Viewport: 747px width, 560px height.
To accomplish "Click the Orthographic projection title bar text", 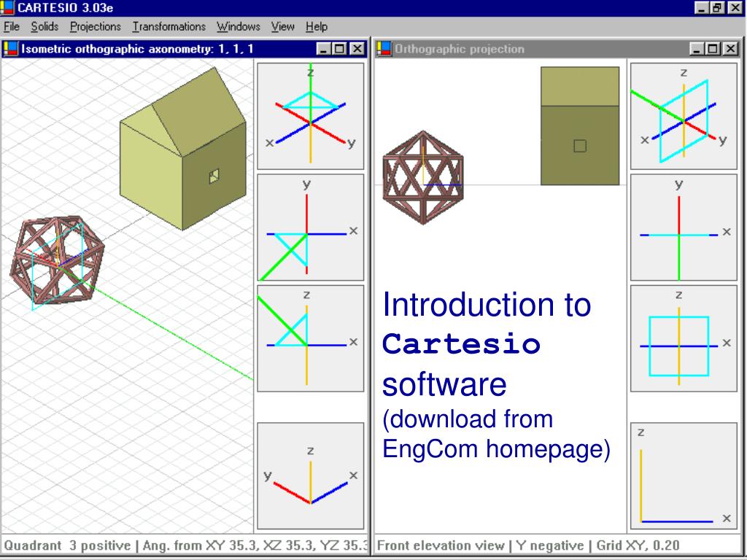I will coord(460,49).
